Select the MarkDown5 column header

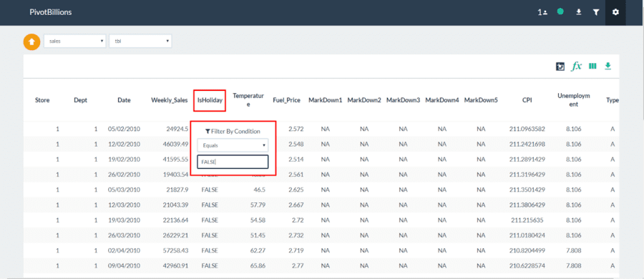[x=481, y=100]
